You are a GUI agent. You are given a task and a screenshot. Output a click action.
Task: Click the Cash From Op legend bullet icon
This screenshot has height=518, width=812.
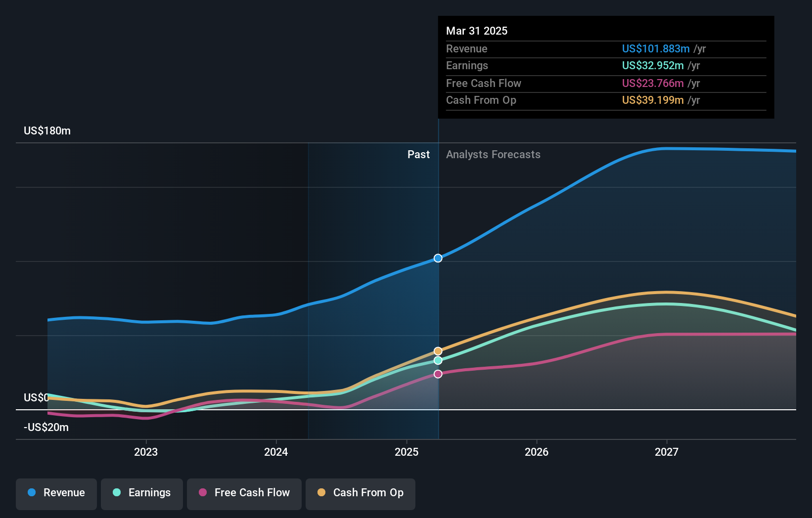pyautogui.click(x=321, y=493)
